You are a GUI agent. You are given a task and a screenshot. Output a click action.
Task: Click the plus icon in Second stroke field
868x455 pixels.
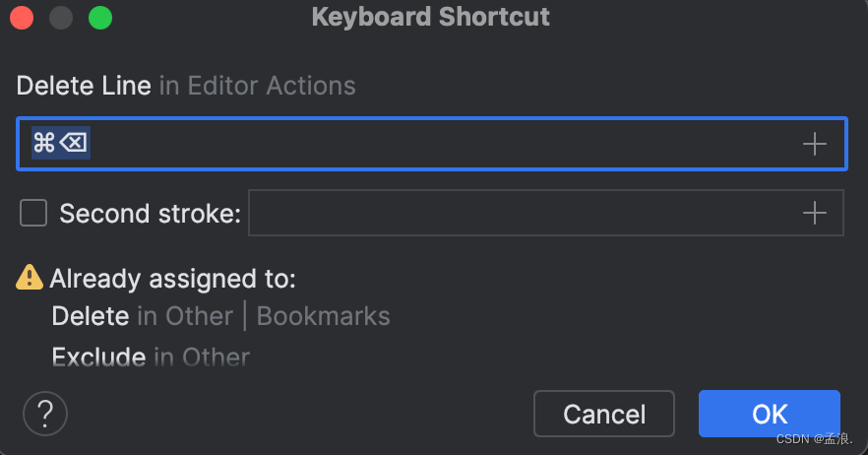(x=814, y=213)
